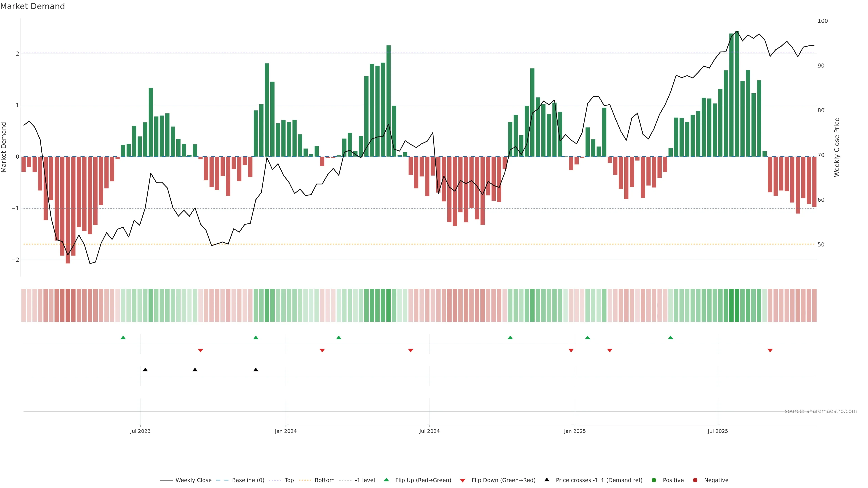Toggle the -1 level legend entry
Image resolution: width=868 pixels, height=488 pixels.
365,480
